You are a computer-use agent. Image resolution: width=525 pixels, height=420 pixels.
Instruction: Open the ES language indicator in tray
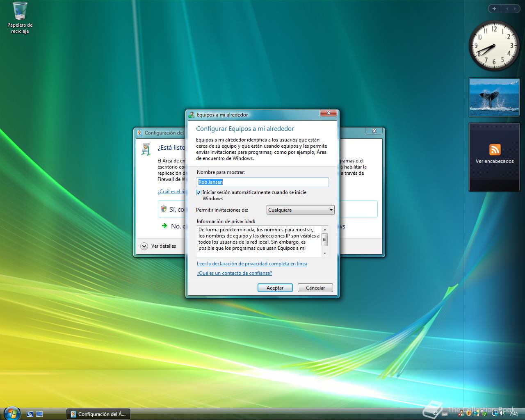[436, 413]
